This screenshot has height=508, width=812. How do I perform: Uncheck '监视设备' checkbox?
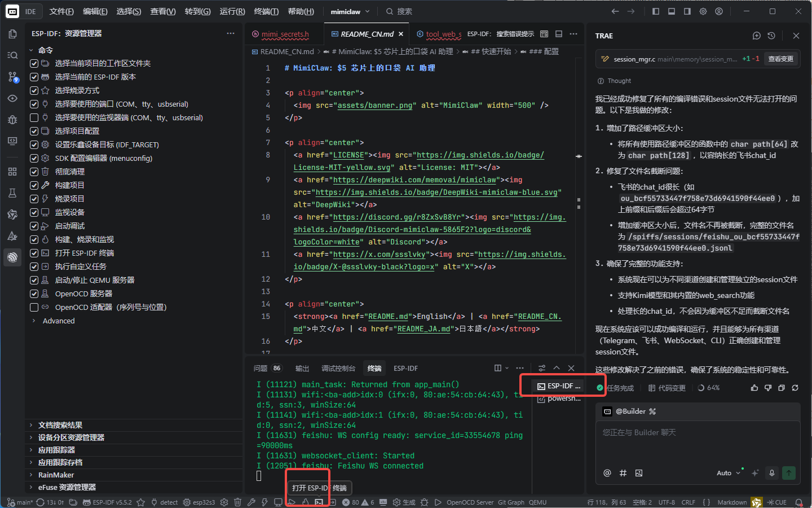tap(34, 212)
